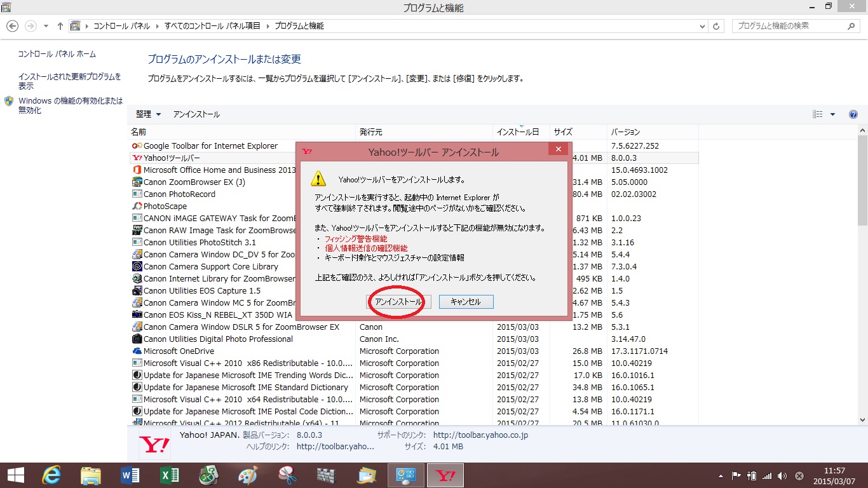
Task: Expand the view options dropdown arrow
Action: [x=832, y=114]
